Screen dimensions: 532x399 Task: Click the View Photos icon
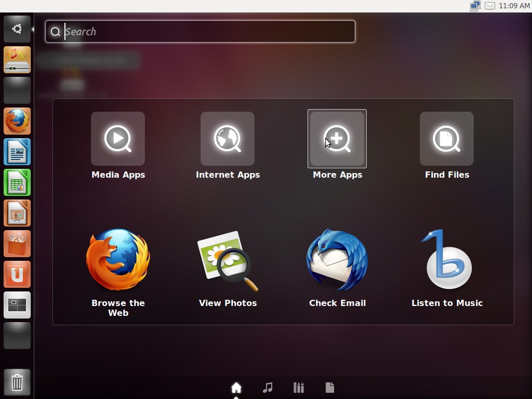pyautogui.click(x=228, y=261)
